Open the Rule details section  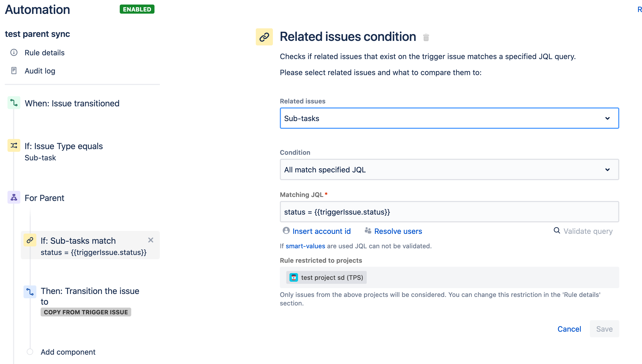(x=45, y=53)
